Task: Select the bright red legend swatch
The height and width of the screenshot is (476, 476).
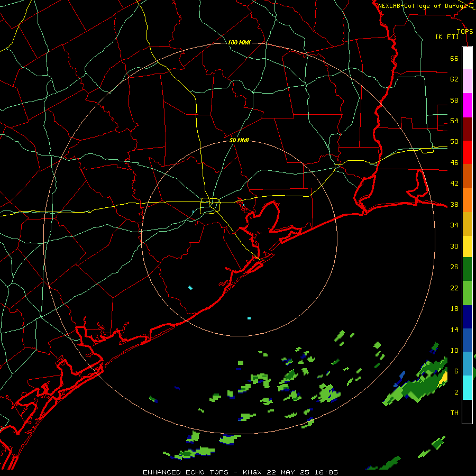Action: 467,153
